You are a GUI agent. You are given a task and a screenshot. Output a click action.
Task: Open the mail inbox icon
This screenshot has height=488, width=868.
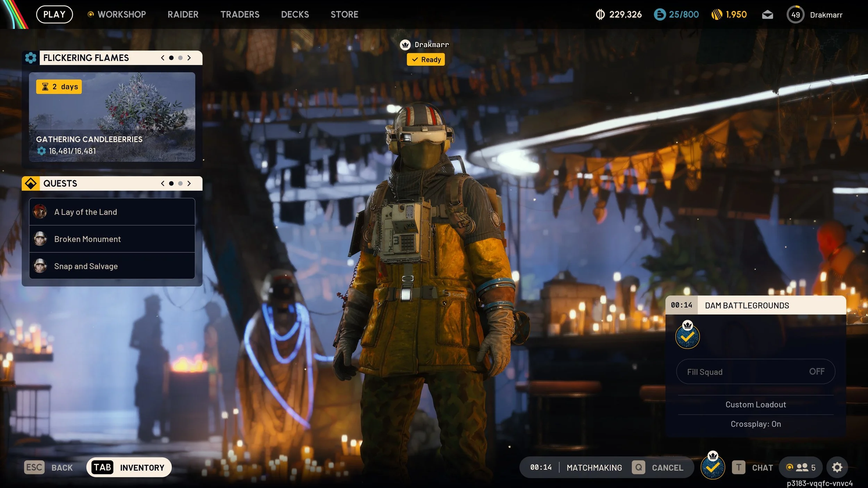click(767, 14)
